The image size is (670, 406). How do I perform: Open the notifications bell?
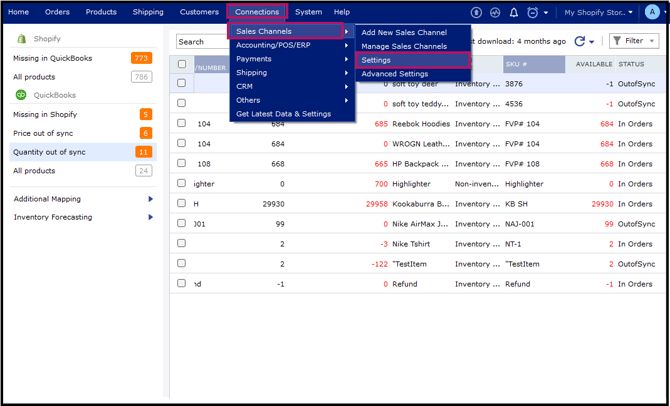(x=513, y=12)
